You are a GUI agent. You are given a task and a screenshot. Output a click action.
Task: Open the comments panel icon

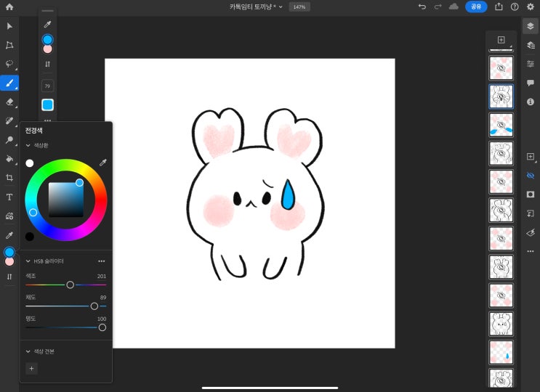pyautogui.click(x=530, y=83)
